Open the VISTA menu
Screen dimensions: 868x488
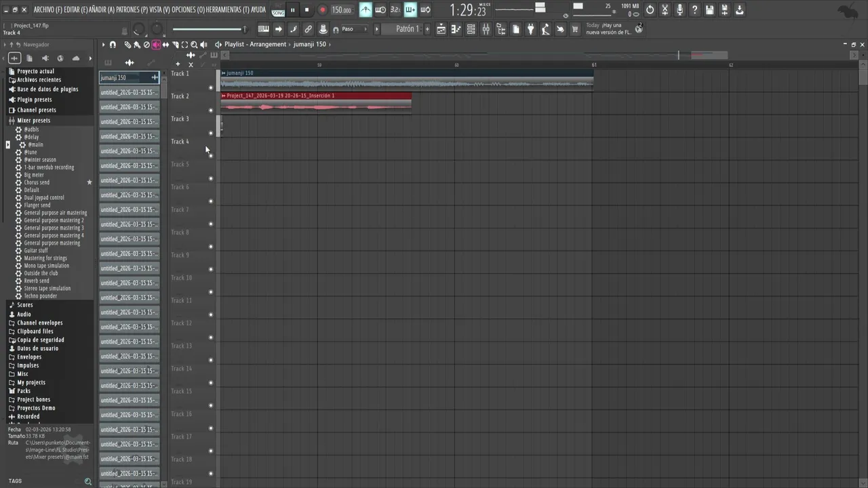(159, 9)
